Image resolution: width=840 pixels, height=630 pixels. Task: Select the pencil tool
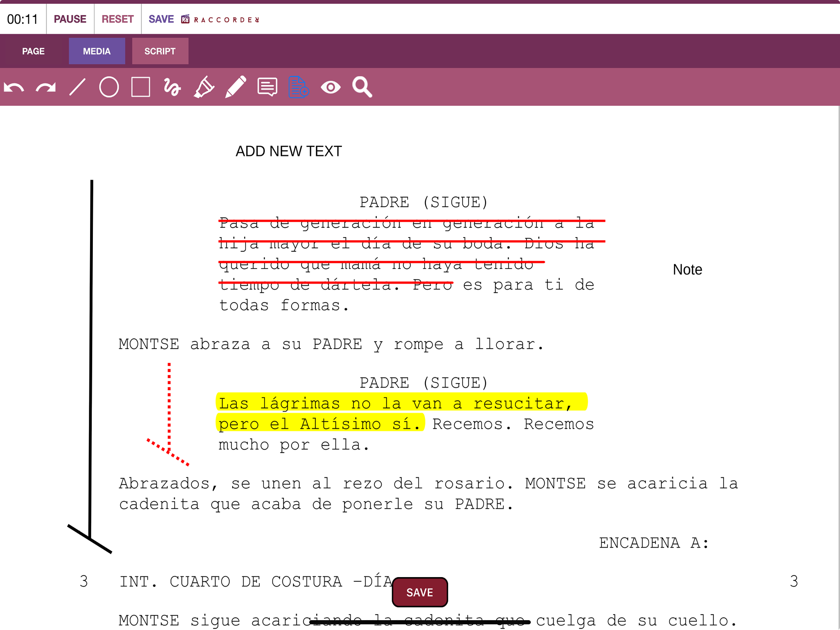pos(236,87)
